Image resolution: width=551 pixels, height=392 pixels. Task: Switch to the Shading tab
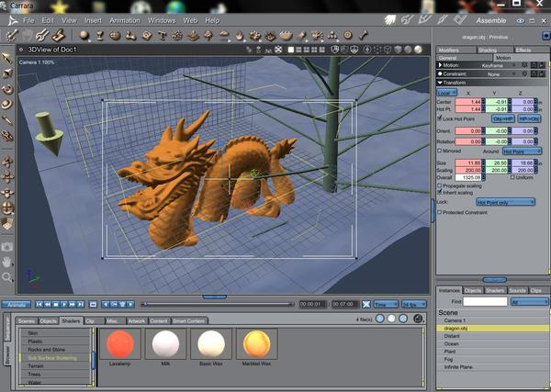487,50
